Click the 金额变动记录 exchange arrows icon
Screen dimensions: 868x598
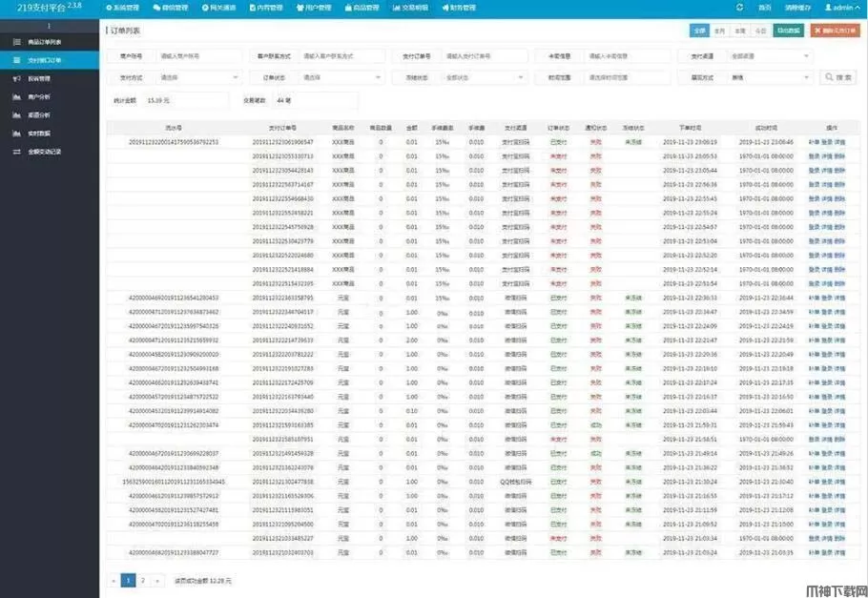click(17, 151)
